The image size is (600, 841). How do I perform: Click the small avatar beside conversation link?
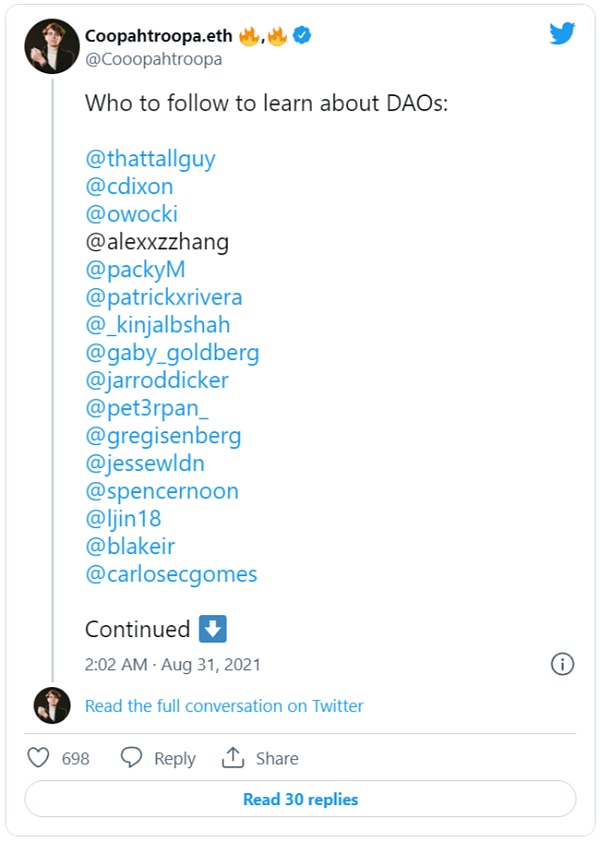[52, 705]
